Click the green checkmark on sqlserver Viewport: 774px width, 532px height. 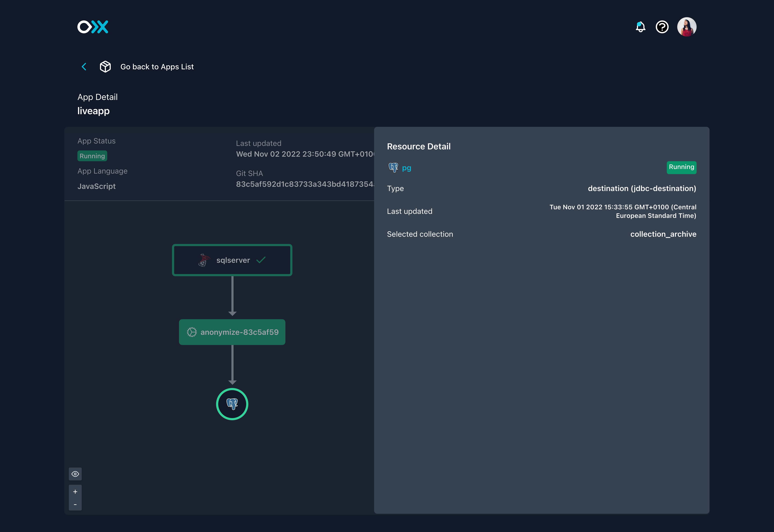pyautogui.click(x=261, y=260)
